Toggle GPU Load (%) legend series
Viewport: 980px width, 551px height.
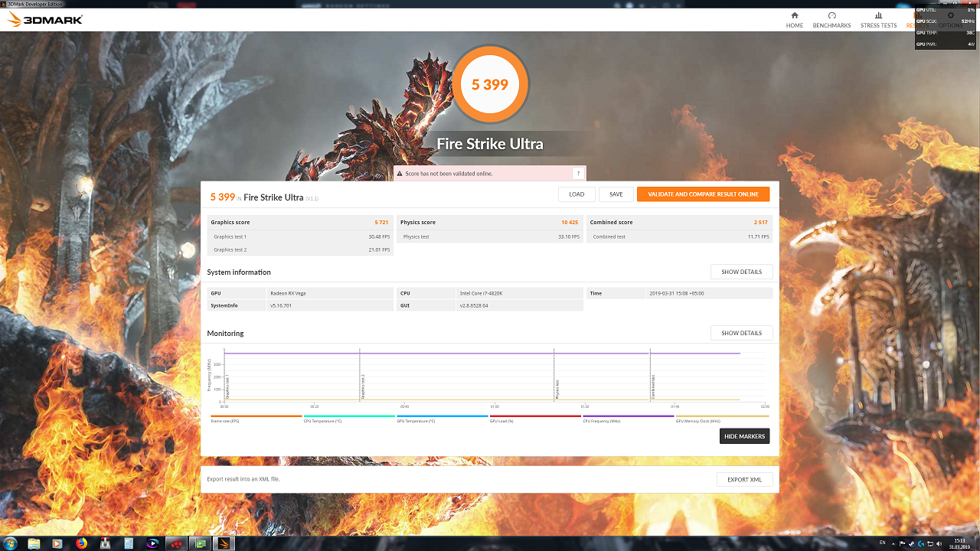tap(535, 419)
